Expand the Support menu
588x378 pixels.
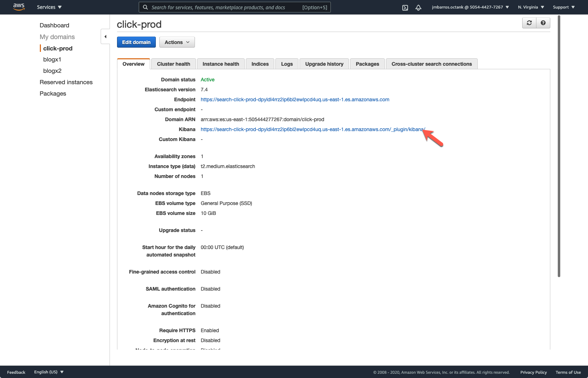564,7
